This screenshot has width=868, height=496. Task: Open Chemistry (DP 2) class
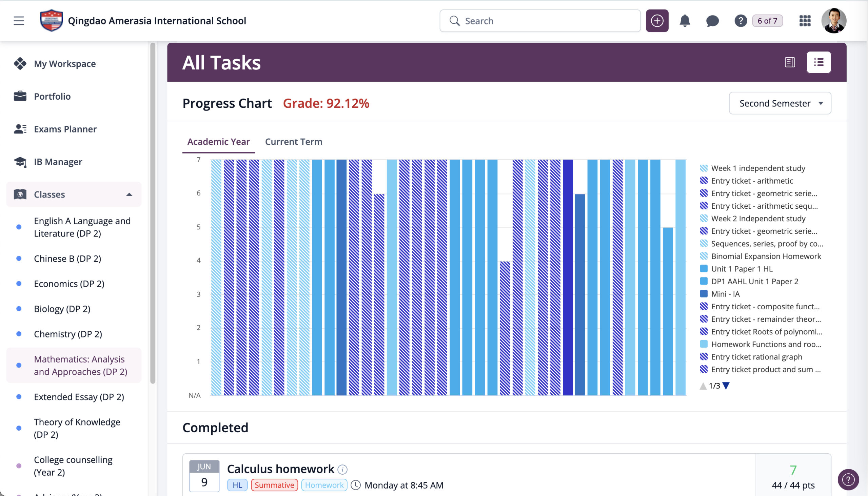coord(68,334)
